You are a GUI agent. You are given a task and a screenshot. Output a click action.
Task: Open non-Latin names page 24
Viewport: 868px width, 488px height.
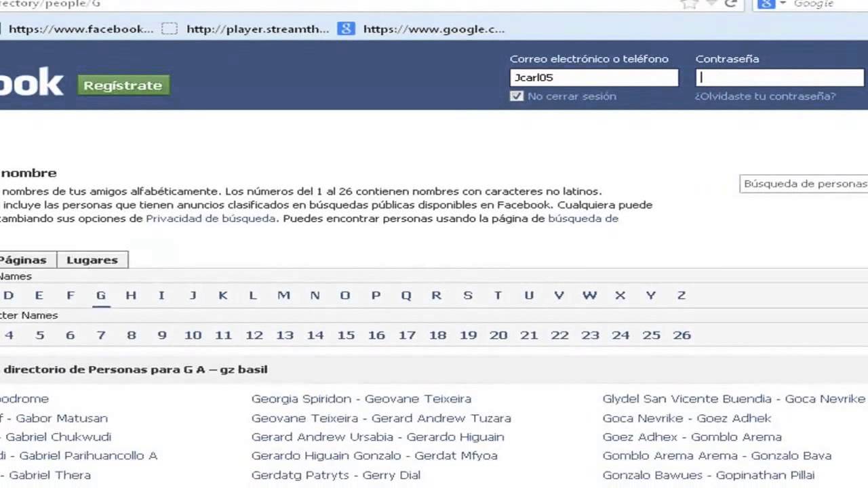coord(620,335)
